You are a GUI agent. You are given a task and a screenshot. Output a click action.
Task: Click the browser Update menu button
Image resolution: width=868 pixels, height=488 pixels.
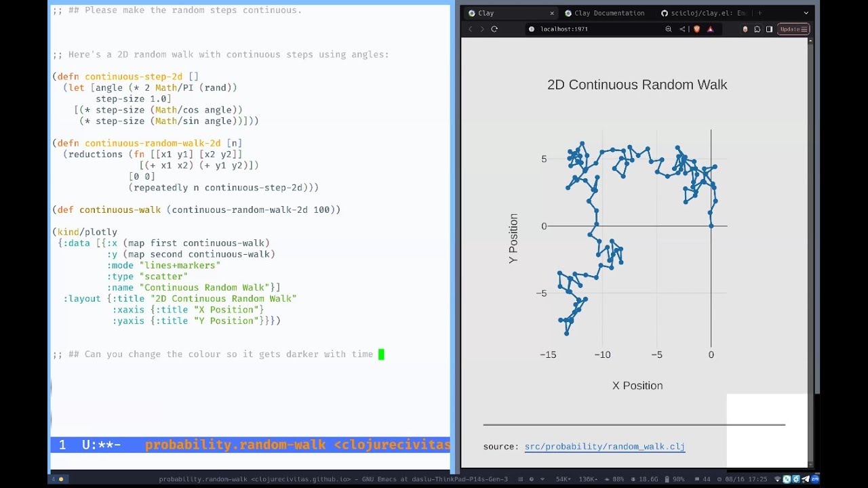point(793,29)
